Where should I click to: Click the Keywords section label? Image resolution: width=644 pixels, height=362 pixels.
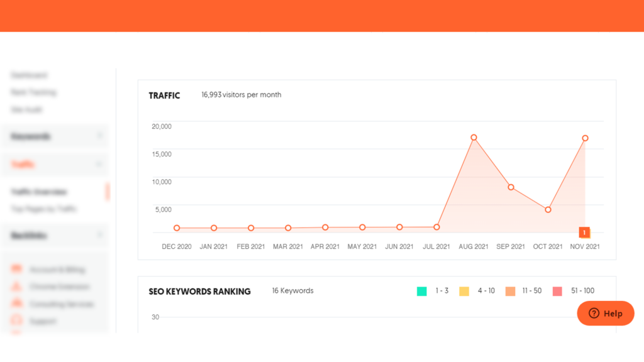31,136
